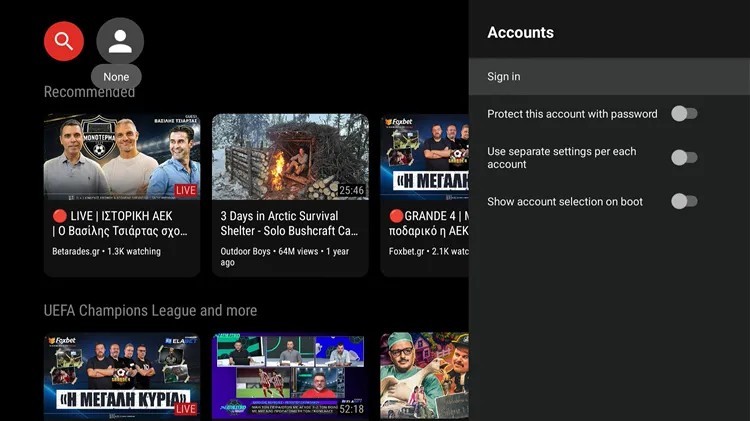750x421 pixels.
Task: Open the Η ΜΕΓΑΛΗ ΚΥΡΙΑ live thumbnail in UEFA row
Action: click(x=122, y=377)
